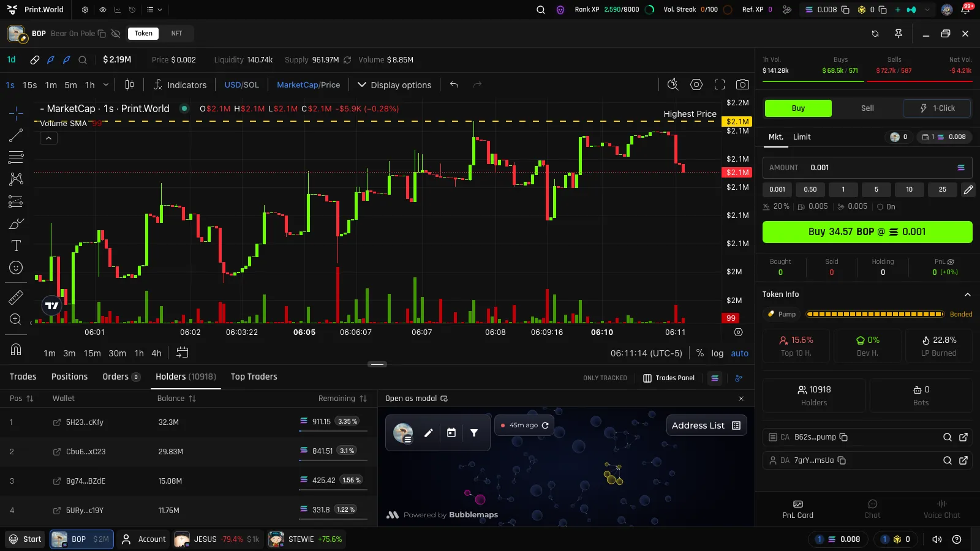Collapse the chart indicator legend
Viewport: 980px width, 551px height.
(48, 138)
